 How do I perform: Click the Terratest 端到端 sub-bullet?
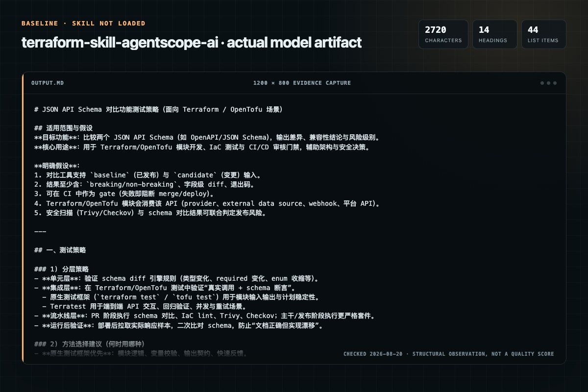144,307
